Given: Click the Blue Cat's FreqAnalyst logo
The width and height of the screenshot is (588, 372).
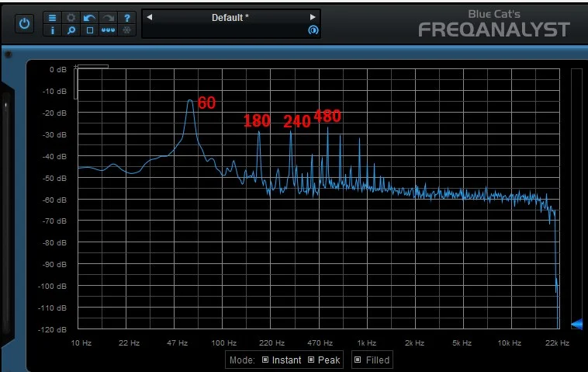Looking at the screenshot, I should [x=494, y=24].
